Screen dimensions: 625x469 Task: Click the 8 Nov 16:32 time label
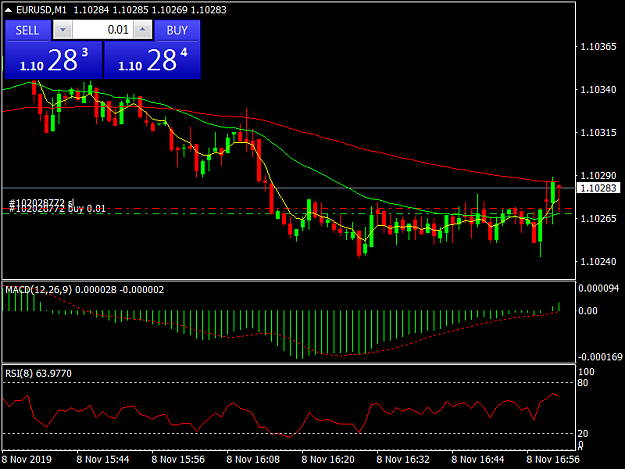click(x=403, y=459)
